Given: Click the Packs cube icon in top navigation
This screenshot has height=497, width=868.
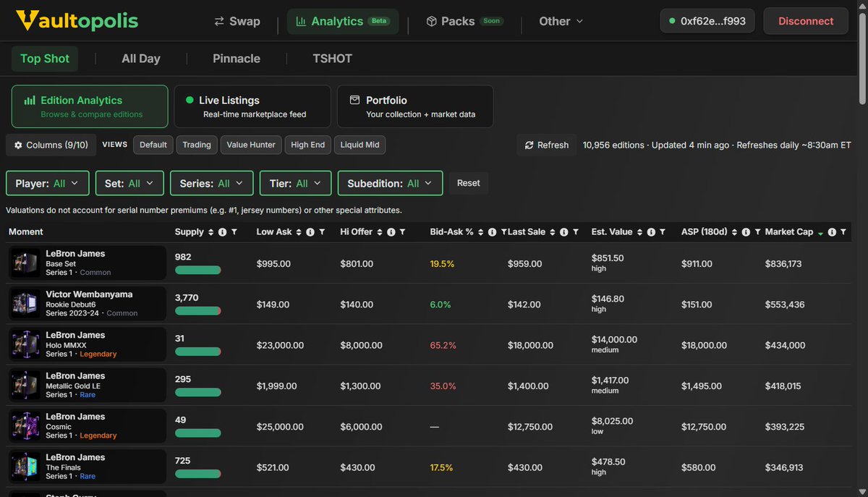Looking at the screenshot, I should (x=432, y=21).
